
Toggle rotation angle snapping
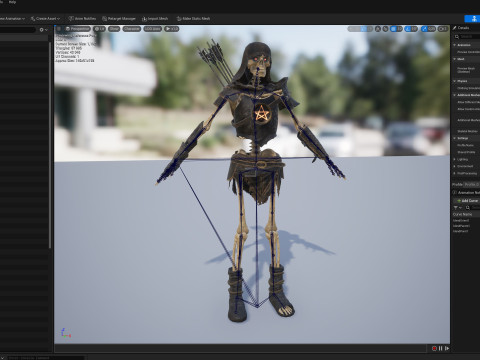pyautogui.click(x=408, y=29)
